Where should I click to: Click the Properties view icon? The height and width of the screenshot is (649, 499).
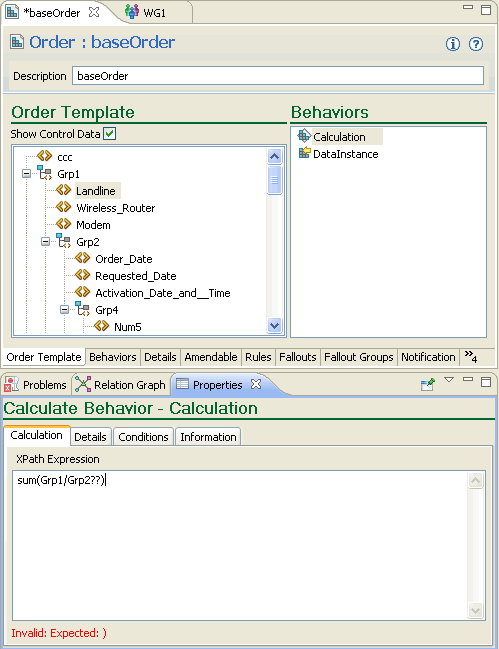182,384
